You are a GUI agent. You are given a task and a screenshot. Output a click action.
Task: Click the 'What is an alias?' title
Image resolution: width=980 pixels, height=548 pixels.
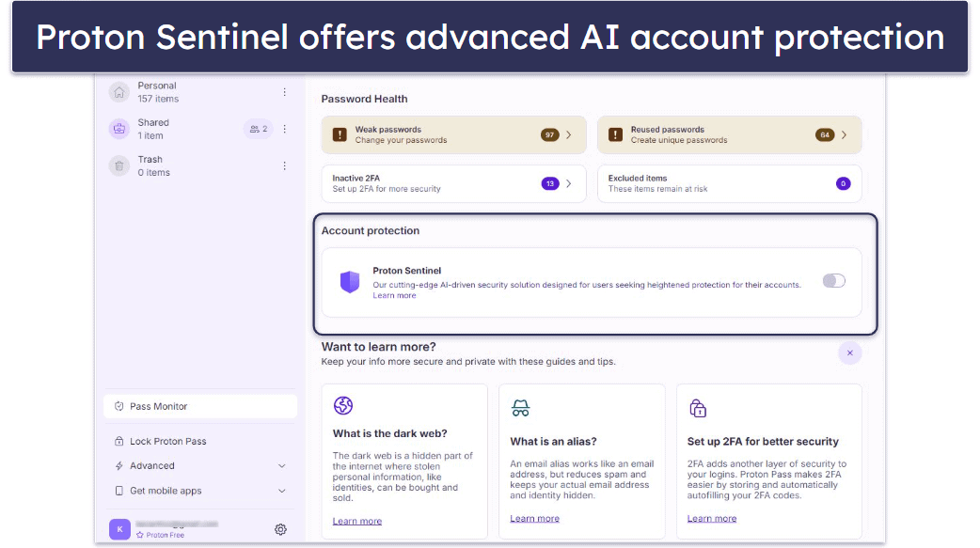pos(553,442)
